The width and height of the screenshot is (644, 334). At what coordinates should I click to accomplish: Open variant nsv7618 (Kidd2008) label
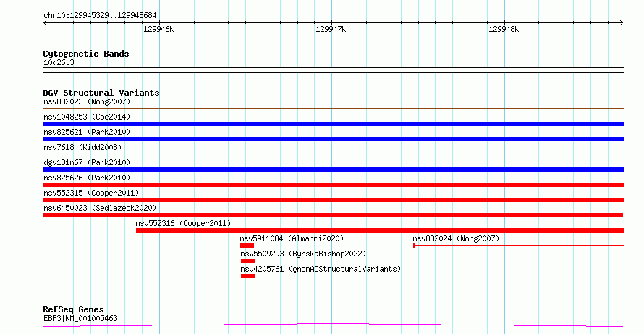(82, 147)
